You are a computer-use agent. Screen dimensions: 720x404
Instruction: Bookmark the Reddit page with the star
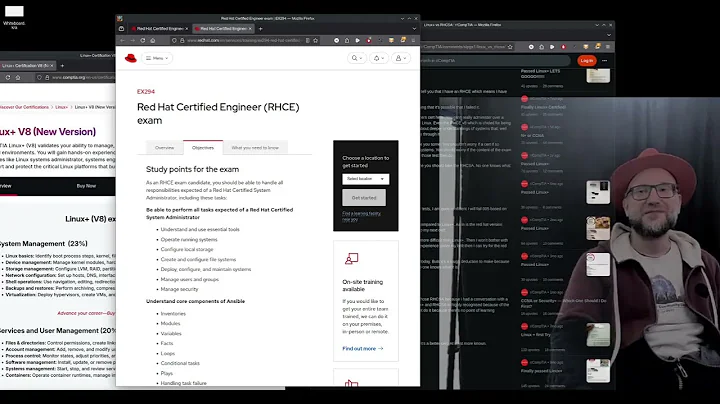point(510,47)
